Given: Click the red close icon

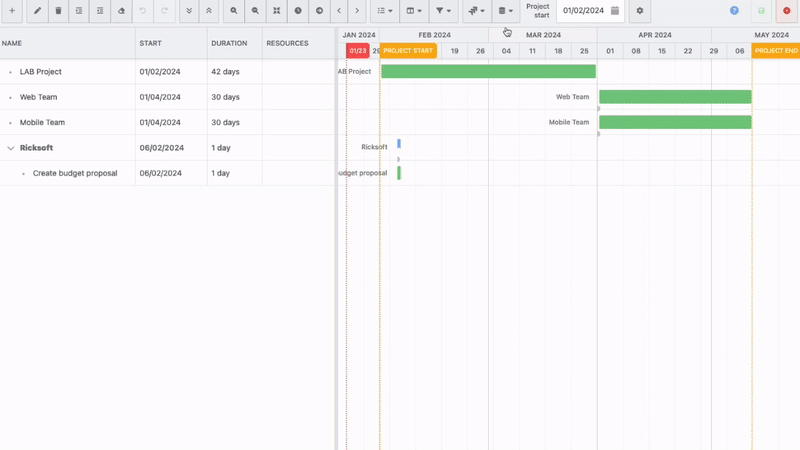Looking at the screenshot, I should [x=787, y=11].
